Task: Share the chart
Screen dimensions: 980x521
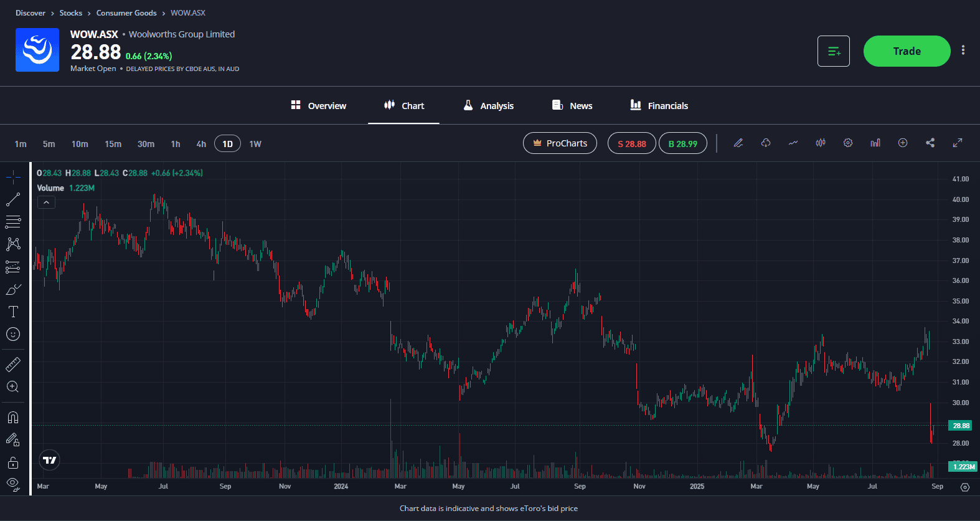Action: 930,143
